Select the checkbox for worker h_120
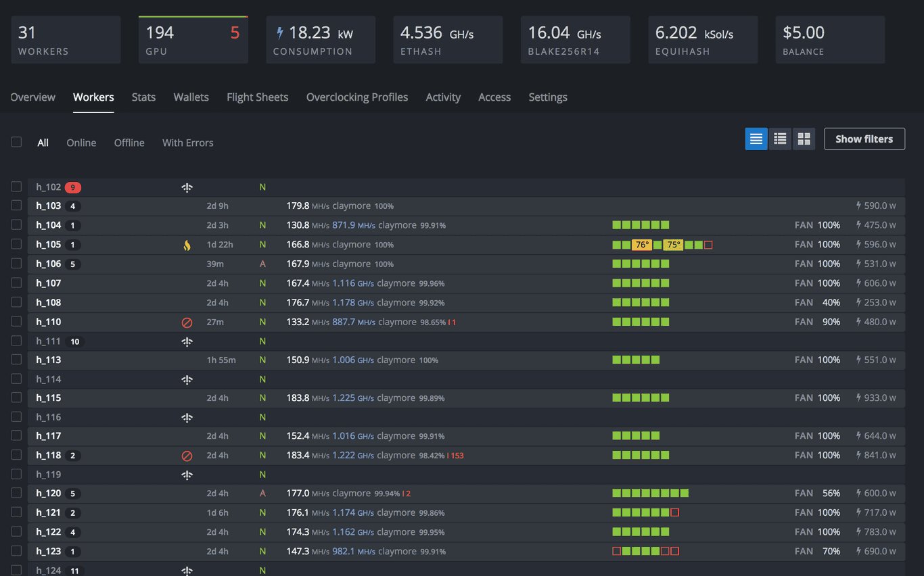 16,493
